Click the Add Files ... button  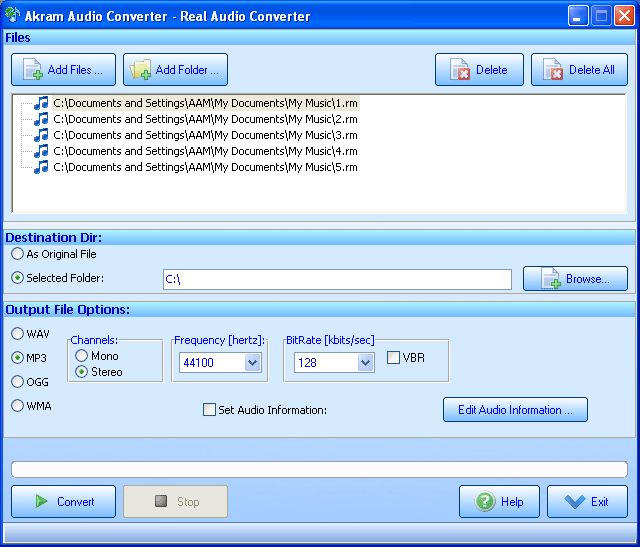63,69
